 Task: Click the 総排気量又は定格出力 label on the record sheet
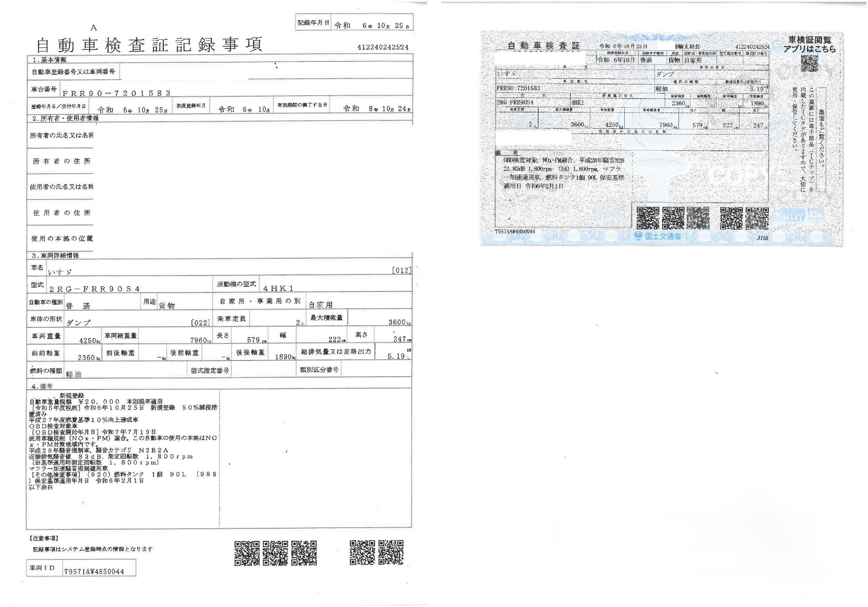pyautogui.click(x=336, y=351)
